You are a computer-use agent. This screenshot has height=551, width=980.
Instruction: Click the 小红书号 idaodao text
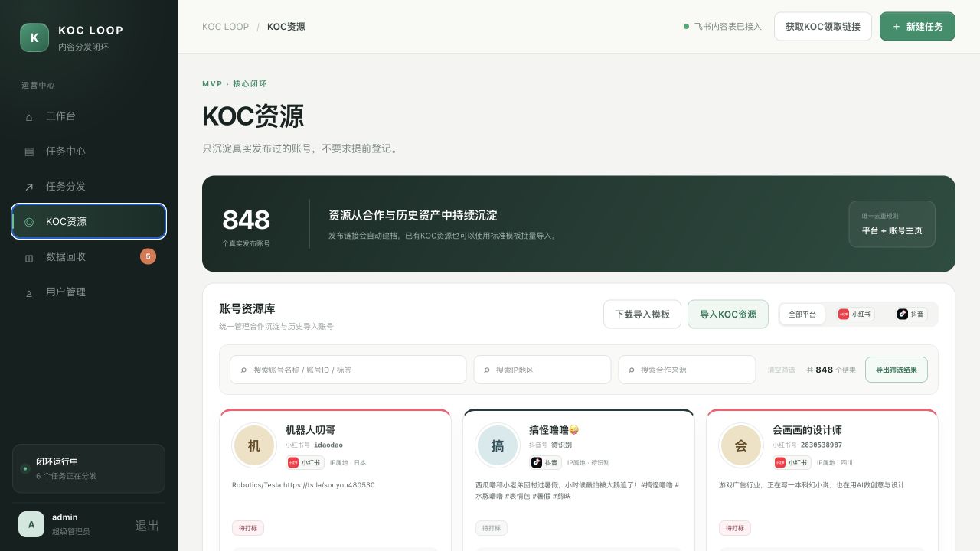tap(314, 445)
